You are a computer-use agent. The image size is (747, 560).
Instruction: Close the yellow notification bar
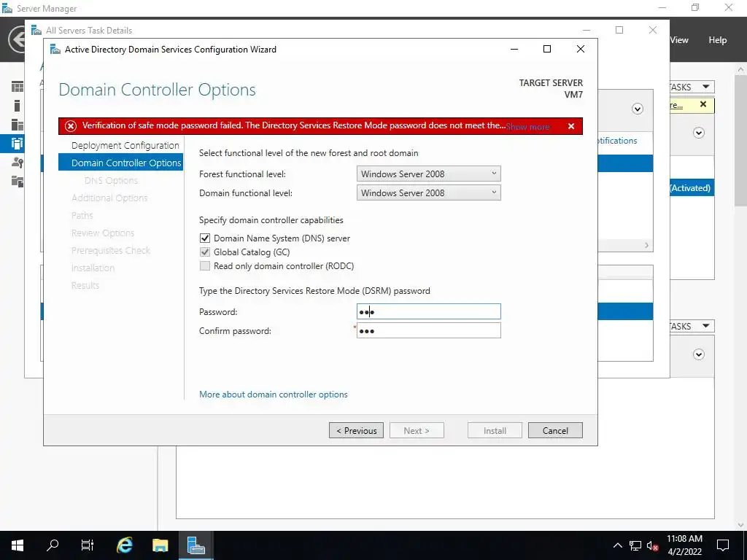pos(703,104)
